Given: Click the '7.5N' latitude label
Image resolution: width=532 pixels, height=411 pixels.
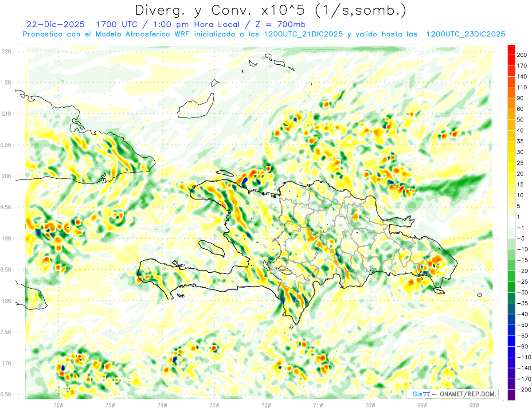Looking at the screenshot, I should (6, 332).
